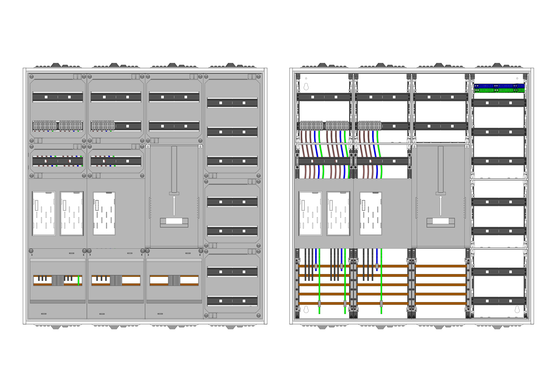Screen dimensions: 554x392
Task: Click vertical slot handle on covered cabinet's switch panel
Action: pos(174,206)
